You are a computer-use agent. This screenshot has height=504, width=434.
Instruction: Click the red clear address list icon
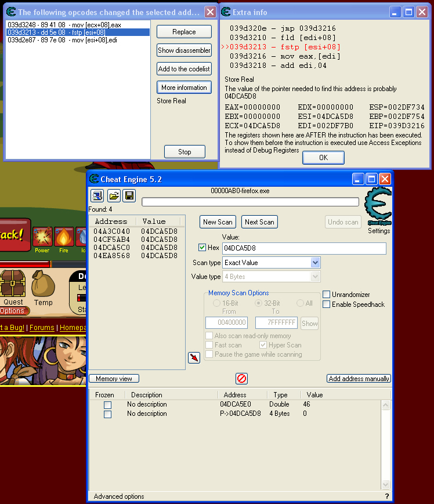(x=241, y=379)
